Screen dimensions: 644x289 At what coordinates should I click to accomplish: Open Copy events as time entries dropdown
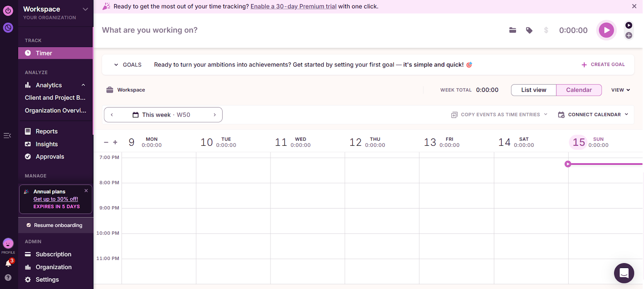point(500,115)
